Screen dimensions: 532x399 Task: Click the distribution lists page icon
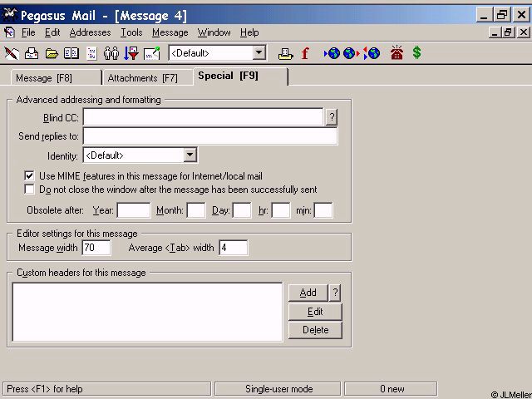91,53
